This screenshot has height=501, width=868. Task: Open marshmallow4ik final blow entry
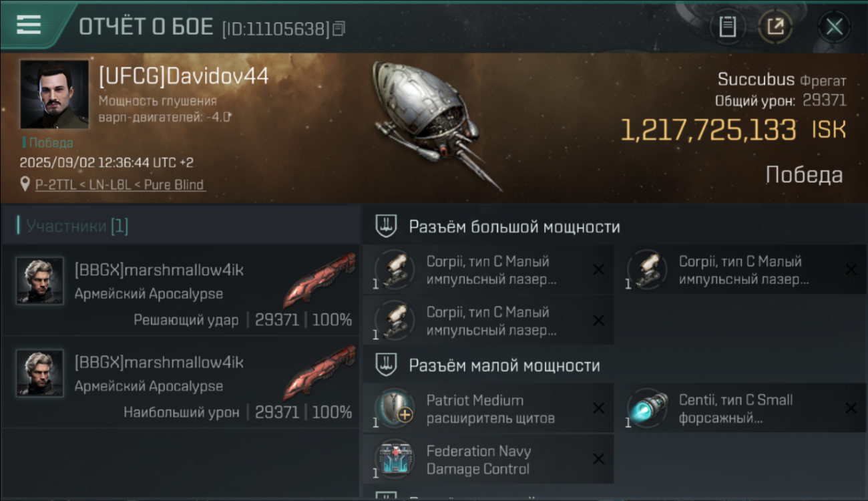coord(180,289)
